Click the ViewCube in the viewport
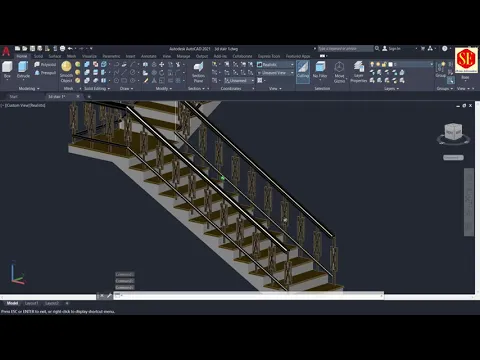 tap(453, 131)
